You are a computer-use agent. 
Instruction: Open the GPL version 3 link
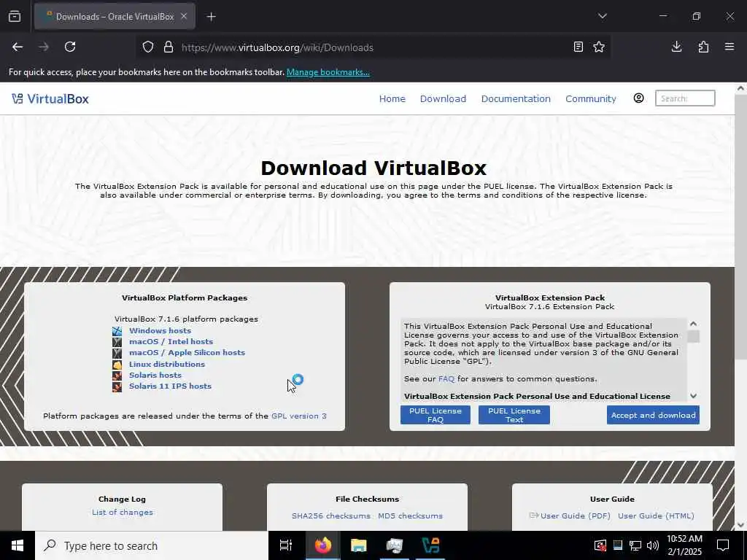[299, 416]
